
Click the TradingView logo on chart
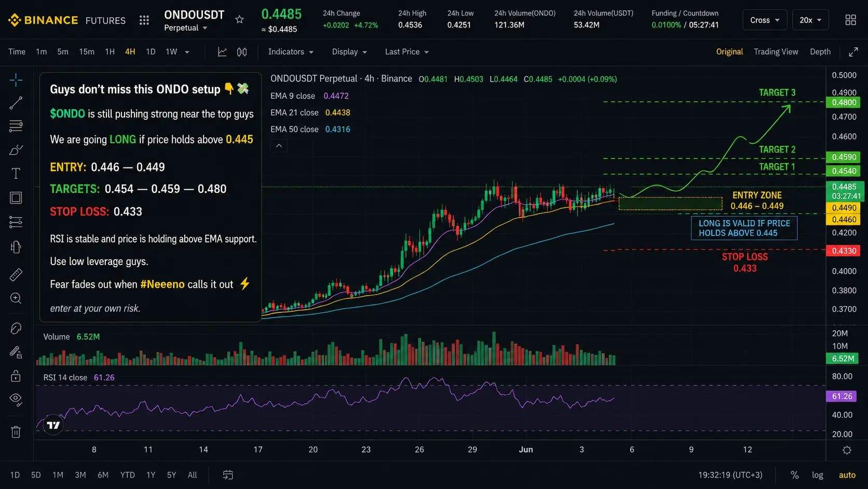click(x=53, y=425)
